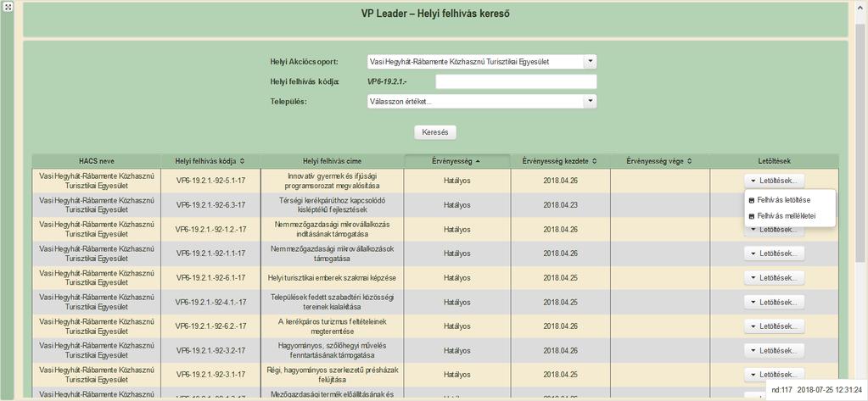Expand Letöltések for row VP6-19.2.1.-92-4.1.-17

pos(773,302)
